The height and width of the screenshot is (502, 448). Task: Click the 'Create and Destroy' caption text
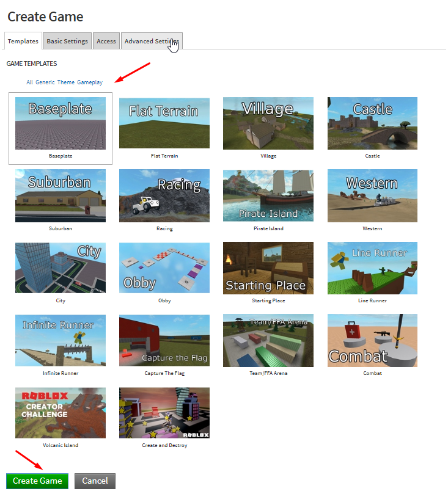(x=165, y=445)
